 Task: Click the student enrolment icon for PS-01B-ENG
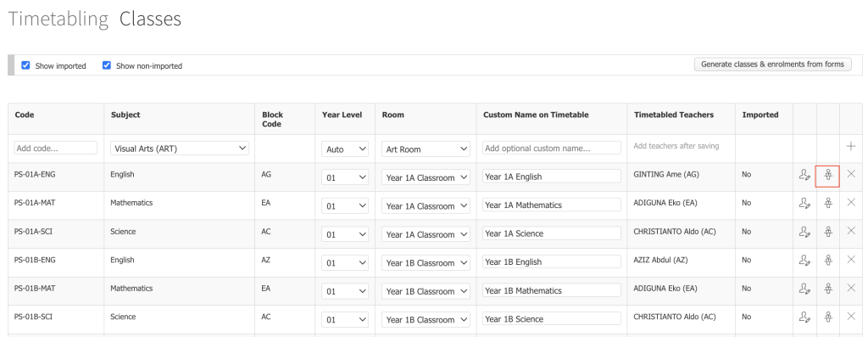pyautogui.click(x=827, y=260)
